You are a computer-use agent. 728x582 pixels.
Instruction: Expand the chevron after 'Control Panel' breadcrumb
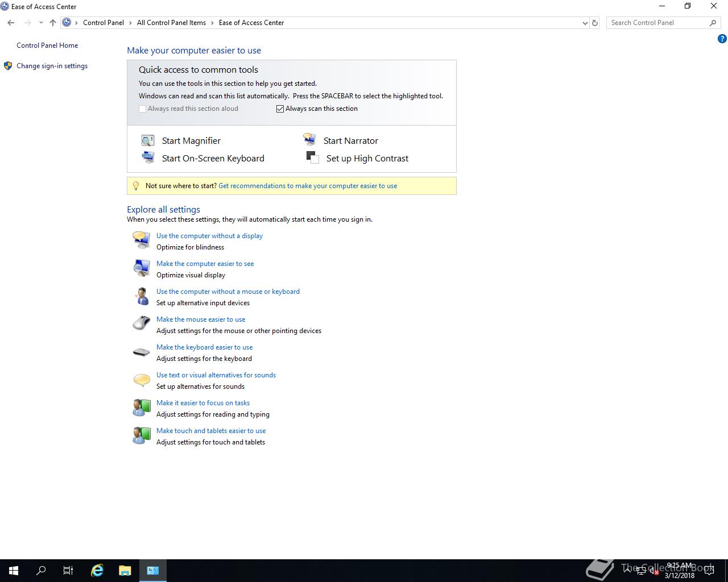130,23
